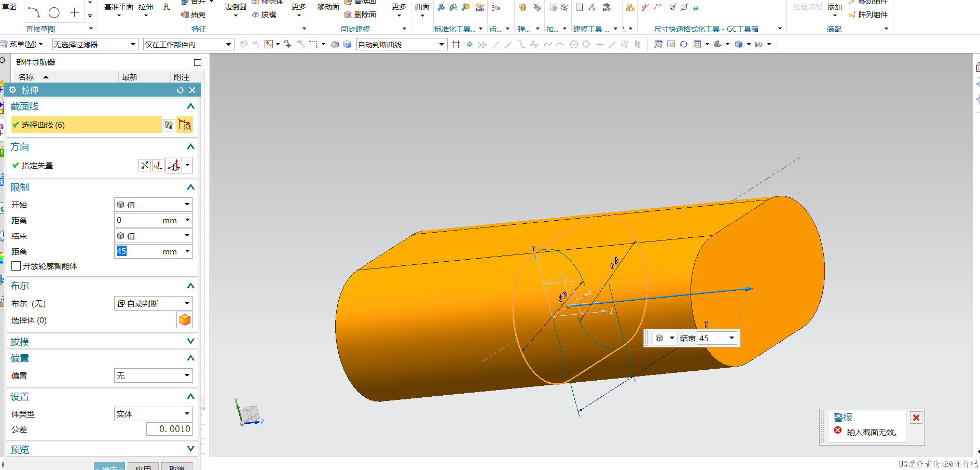Click the shaded cube rendering style icon
Viewport: 980px width, 470px height.
(739, 44)
